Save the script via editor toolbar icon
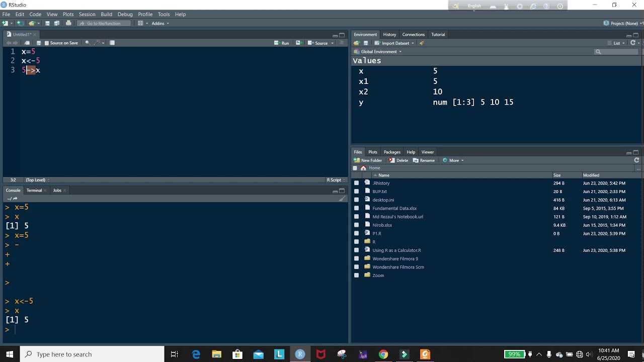The height and width of the screenshot is (362, 644). 39,43
